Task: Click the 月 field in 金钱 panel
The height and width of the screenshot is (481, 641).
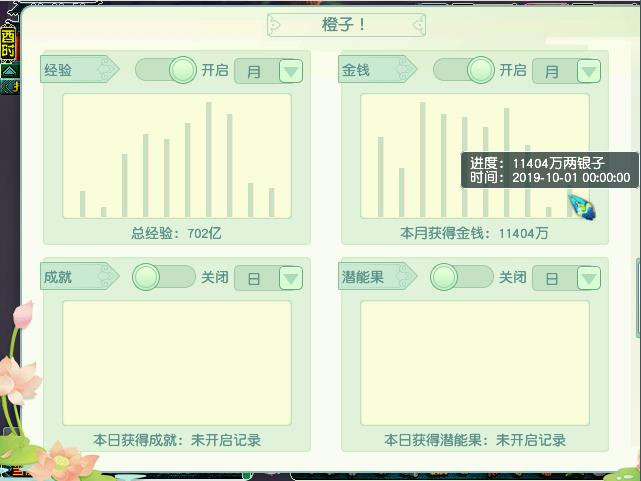Action: tap(555, 72)
